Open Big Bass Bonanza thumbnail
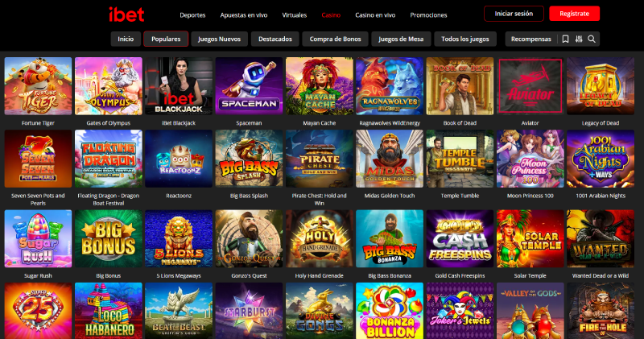Viewport: 644px width, 339px height. point(390,238)
